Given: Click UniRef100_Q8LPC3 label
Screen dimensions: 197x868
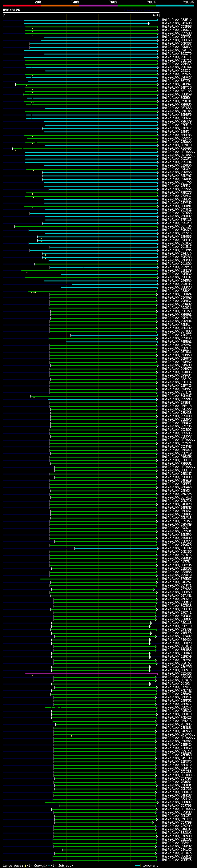Looking at the screenshot, I should pos(177,288).
